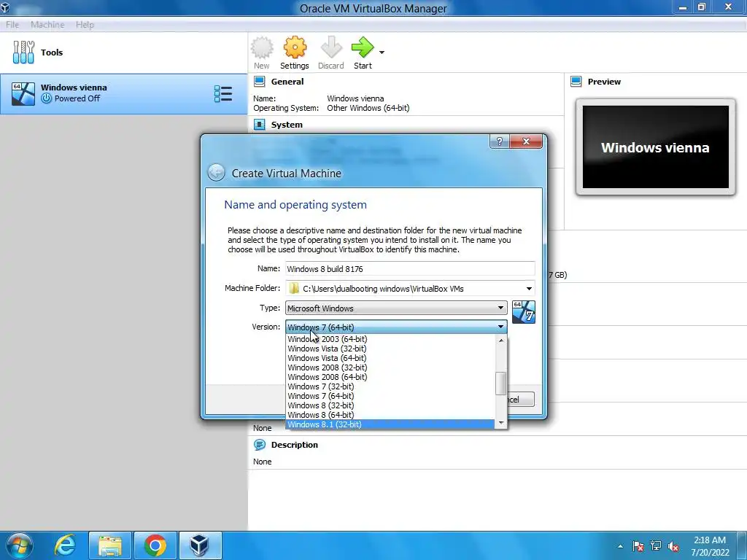Click the folder icon in Machine Folder field
The image size is (747, 560).
(294, 289)
